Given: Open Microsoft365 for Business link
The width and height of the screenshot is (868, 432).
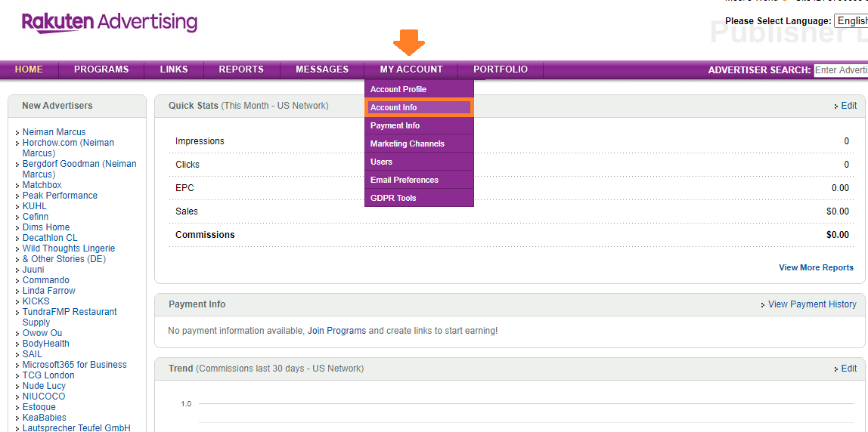Looking at the screenshot, I should click(x=75, y=365).
